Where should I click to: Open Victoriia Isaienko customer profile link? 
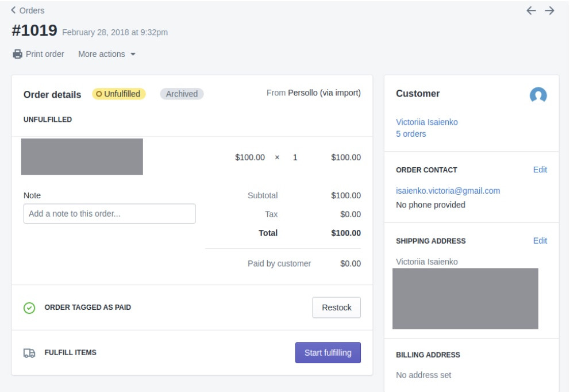[427, 122]
